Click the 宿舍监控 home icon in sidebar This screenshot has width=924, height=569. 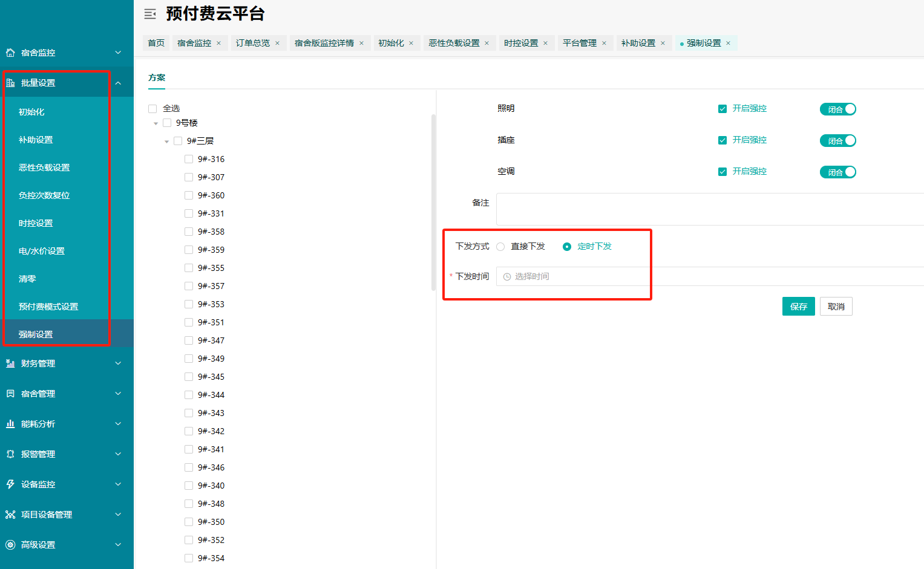tap(10, 53)
